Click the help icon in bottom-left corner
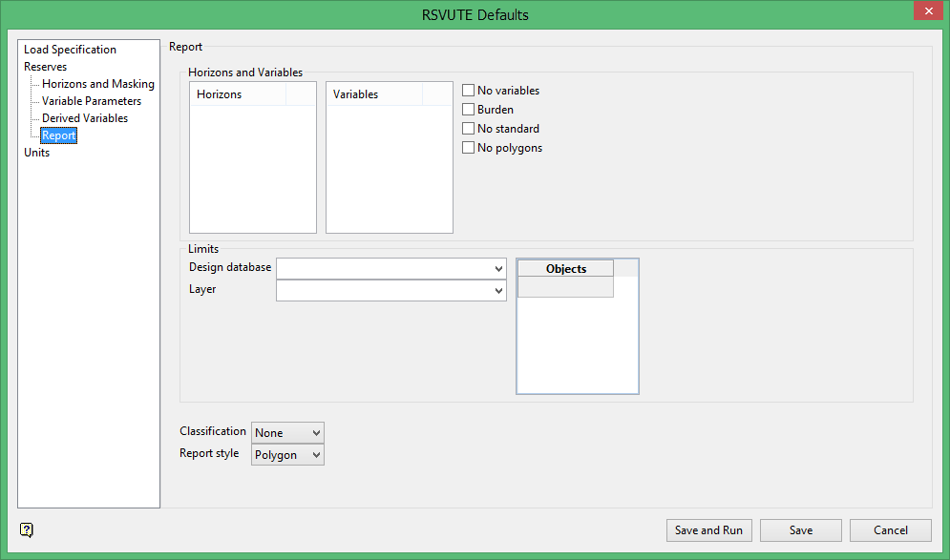The width and height of the screenshot is (950, 560). pos(27,530)
